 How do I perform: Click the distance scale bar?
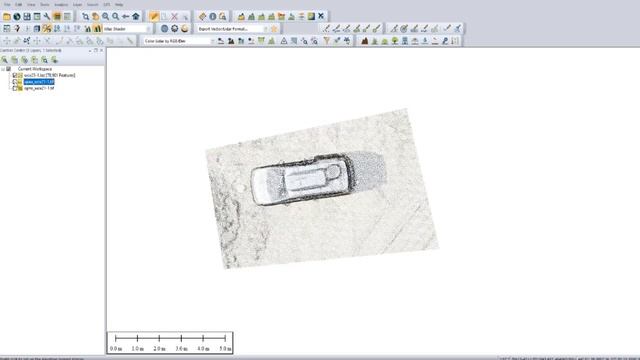point(170,343)
